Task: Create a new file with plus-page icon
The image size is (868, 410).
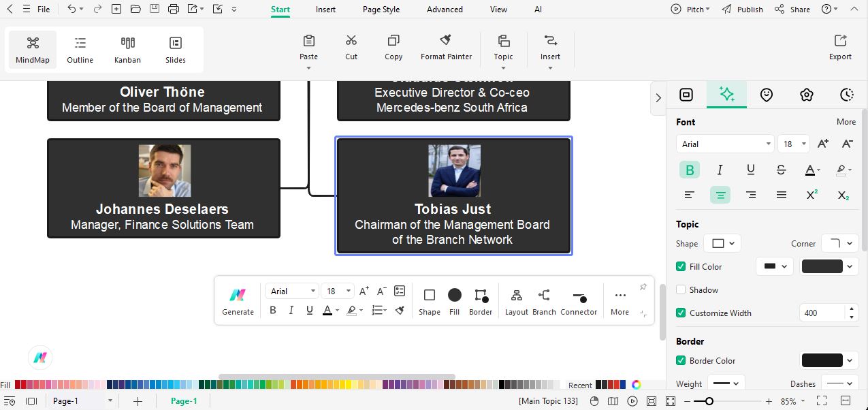Action: (x=116, y=9)
